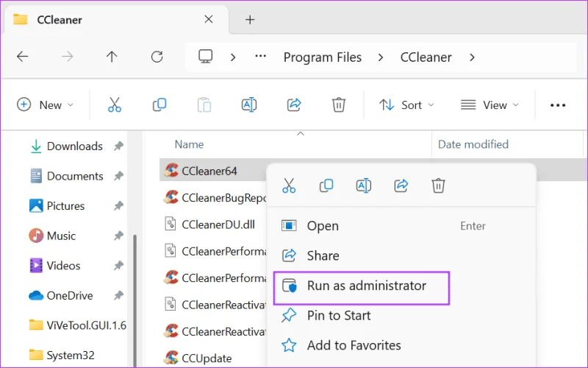Click the Copy icon in the toolbar
The image size is (588, 368).
tap(159, 105)
